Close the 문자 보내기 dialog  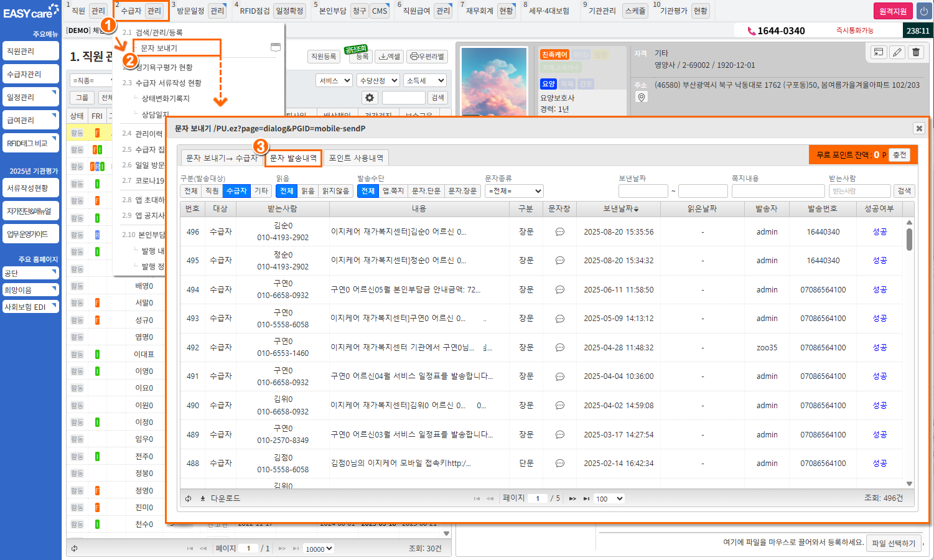click(x=918, y=128)
